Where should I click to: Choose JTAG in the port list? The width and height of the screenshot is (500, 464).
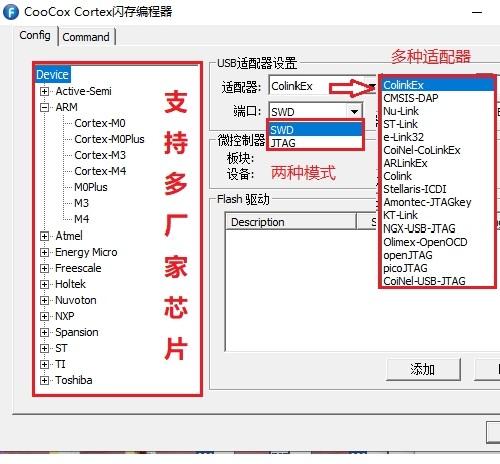tap(315, 143)
